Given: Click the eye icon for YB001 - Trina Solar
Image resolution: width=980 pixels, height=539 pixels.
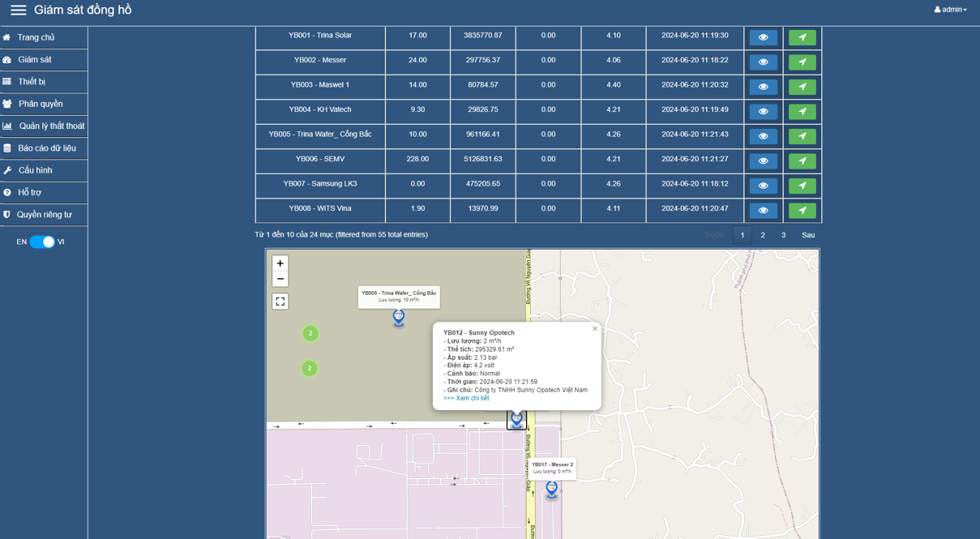Looking at the screenshot, I should coord(763,37).
